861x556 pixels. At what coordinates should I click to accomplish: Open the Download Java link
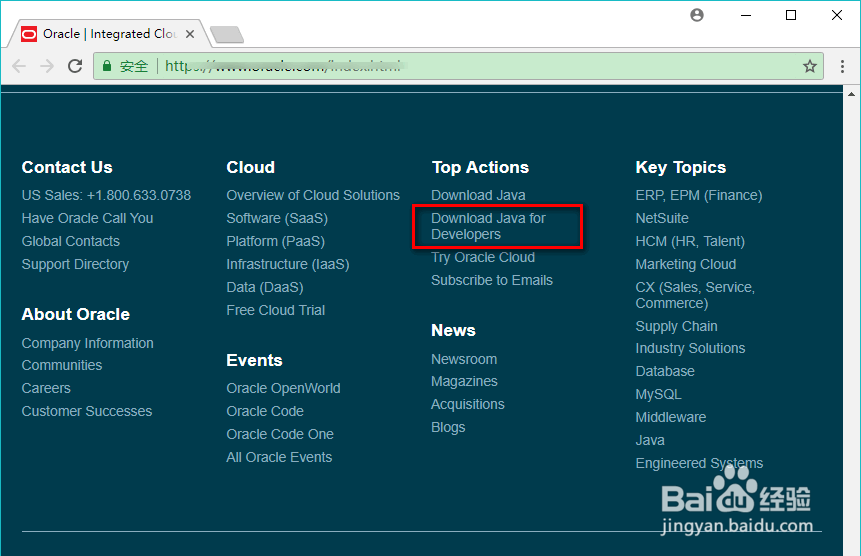click(x=478, y=195)
